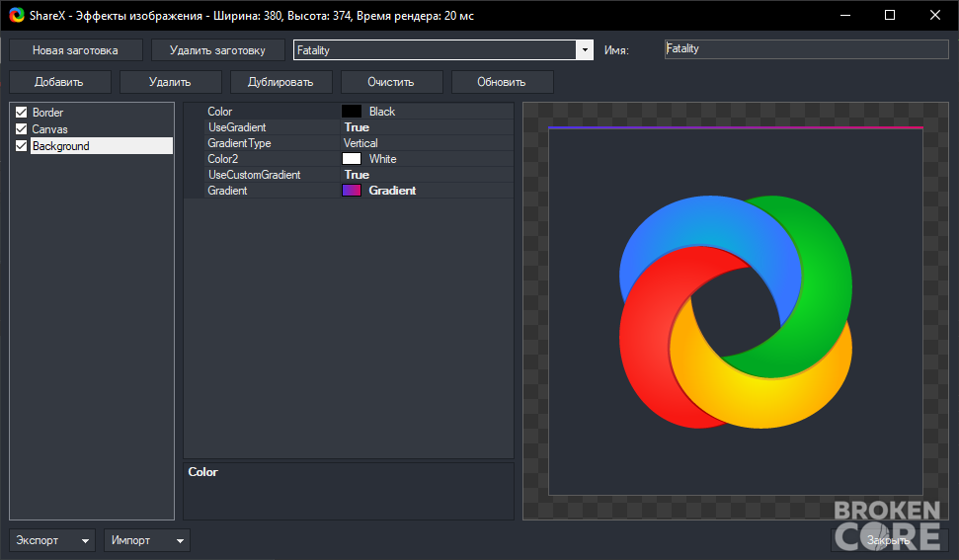Select the GradientType property row
Image resolution: width=959 pixels, height=560 pixels.
pos(349,143)
